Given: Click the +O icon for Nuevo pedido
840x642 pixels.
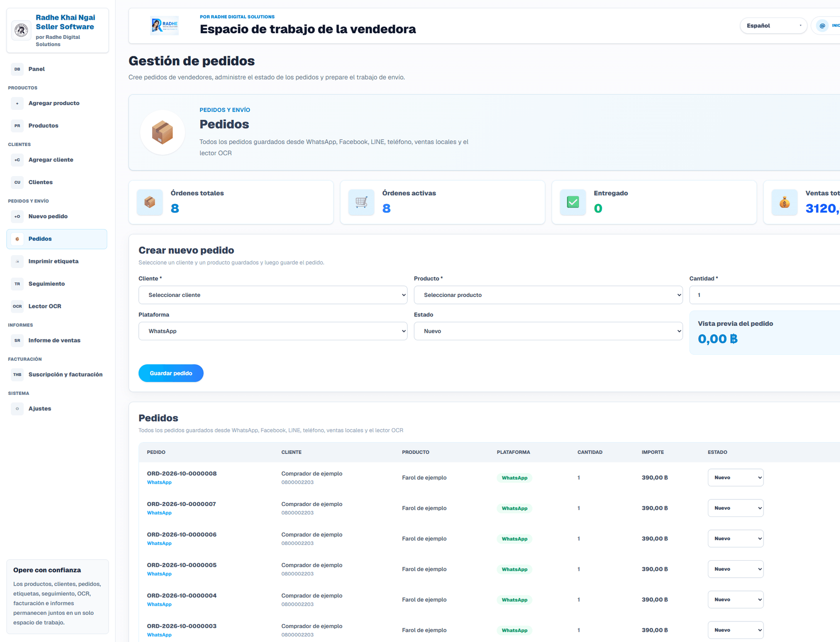Looking at the screenshot, I should coord(17,216).
